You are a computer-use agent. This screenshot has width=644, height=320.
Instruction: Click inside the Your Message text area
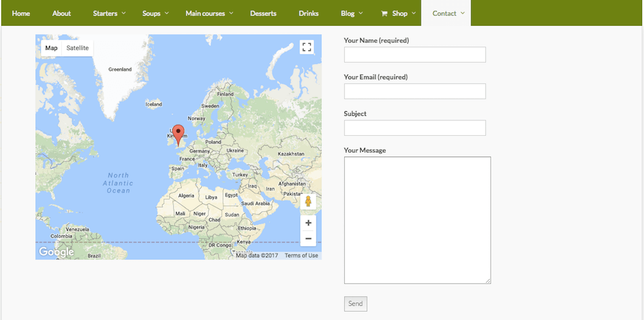tap(417, 220)
